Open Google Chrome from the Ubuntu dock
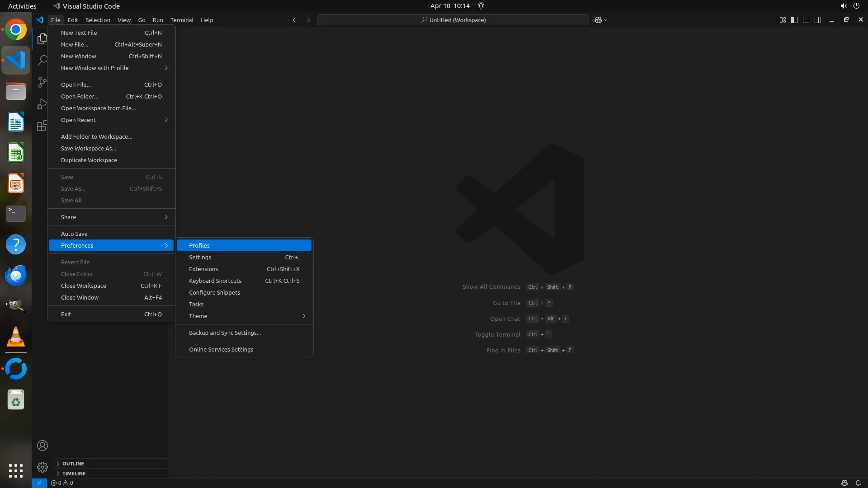 point(16,30)
